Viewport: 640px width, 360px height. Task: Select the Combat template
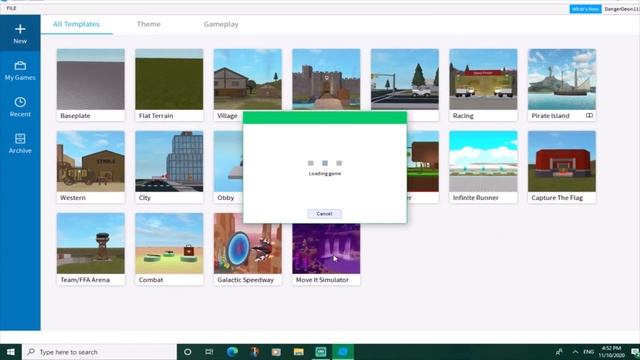tap(169, 249)
